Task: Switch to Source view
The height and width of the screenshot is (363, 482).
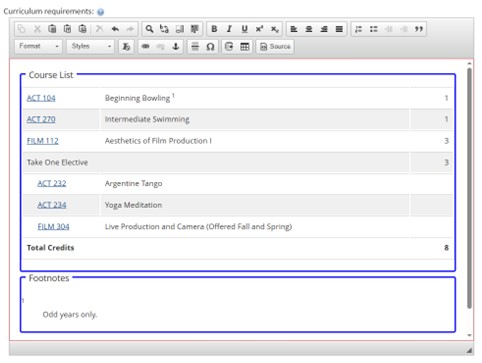Action: [275, 46]
